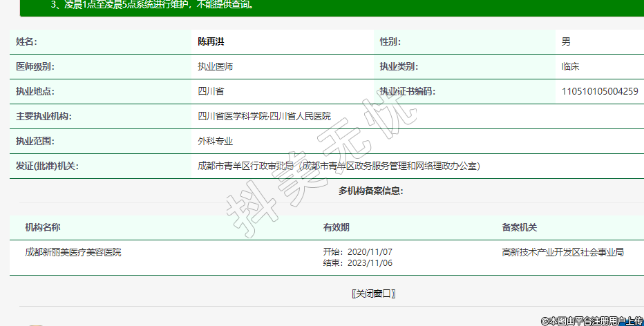Image resolution: width=644 pixels, height=326 pixels.
Task: Click the 姓名 field label
Action: 26,41
